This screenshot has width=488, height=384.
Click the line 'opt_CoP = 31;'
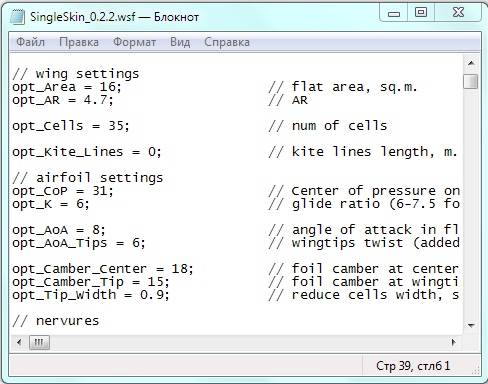[63, 191]
